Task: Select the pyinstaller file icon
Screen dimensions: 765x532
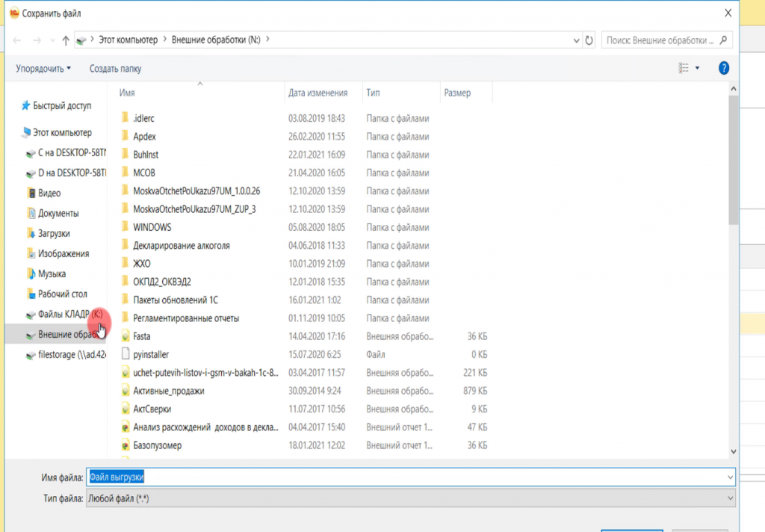Action: click(x=126, y=354)
